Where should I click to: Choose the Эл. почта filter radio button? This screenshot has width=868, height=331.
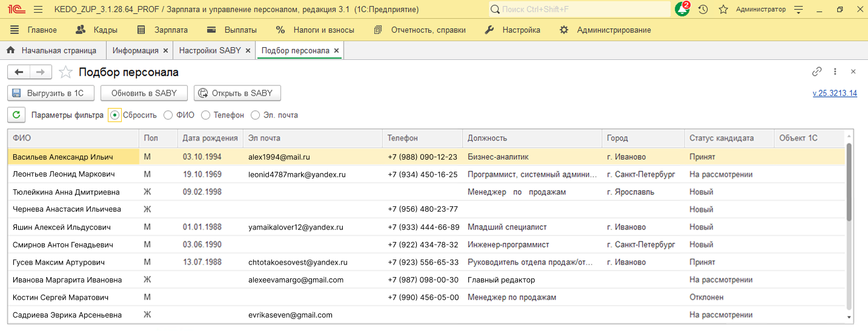coord(255,115)
